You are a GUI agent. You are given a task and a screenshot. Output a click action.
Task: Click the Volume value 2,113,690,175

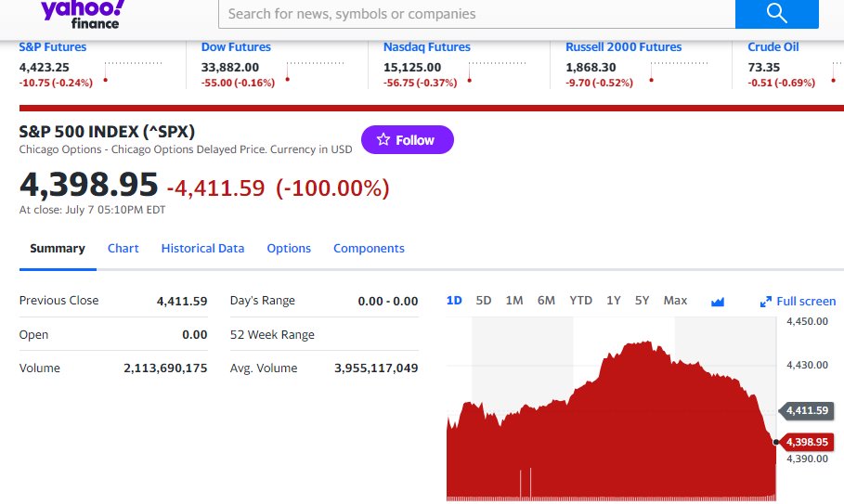tap(165, 368)
